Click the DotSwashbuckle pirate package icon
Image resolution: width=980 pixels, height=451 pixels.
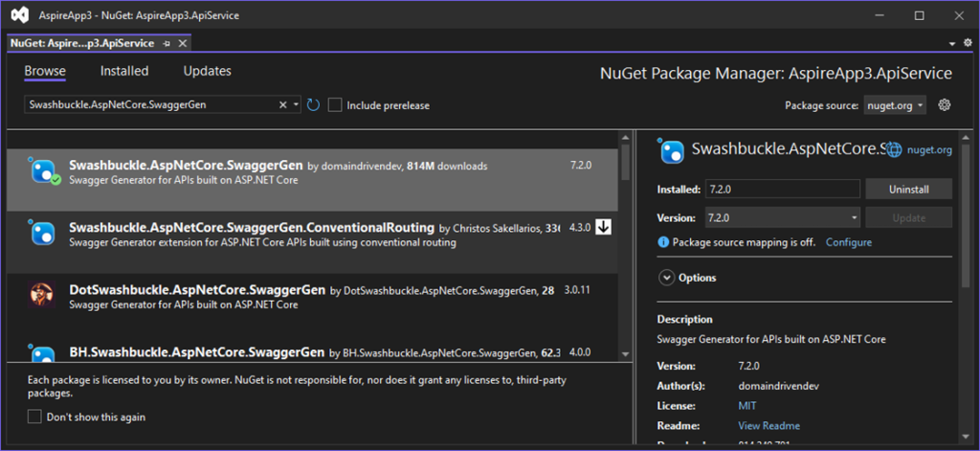click(42, 295)
